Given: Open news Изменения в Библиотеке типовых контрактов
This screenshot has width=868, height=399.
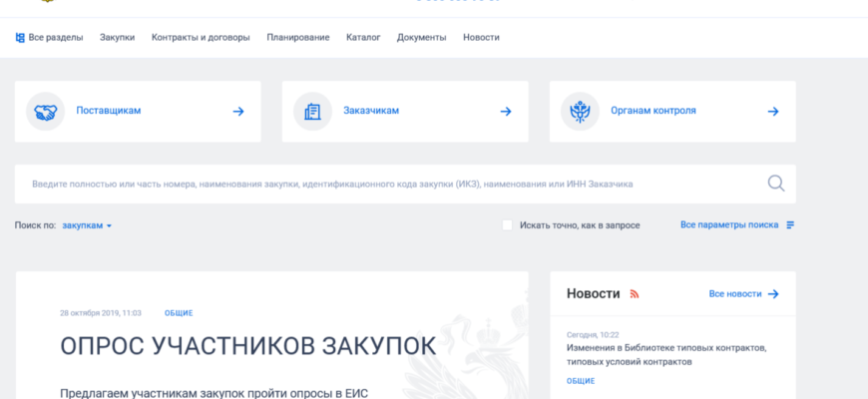Looking at the screenshot, I should click(x=666, y=355).
